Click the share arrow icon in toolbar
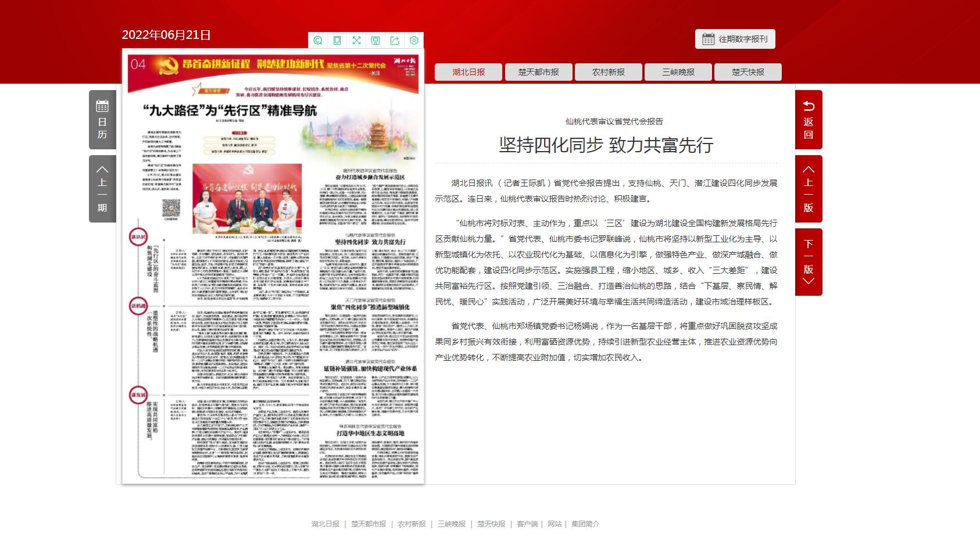The image size is (980, 534). [395, 40]
